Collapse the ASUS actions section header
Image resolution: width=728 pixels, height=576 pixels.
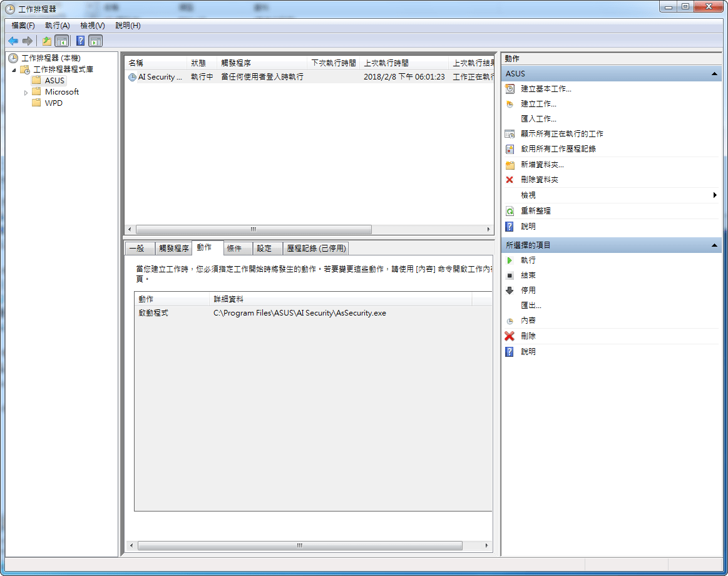714,74
